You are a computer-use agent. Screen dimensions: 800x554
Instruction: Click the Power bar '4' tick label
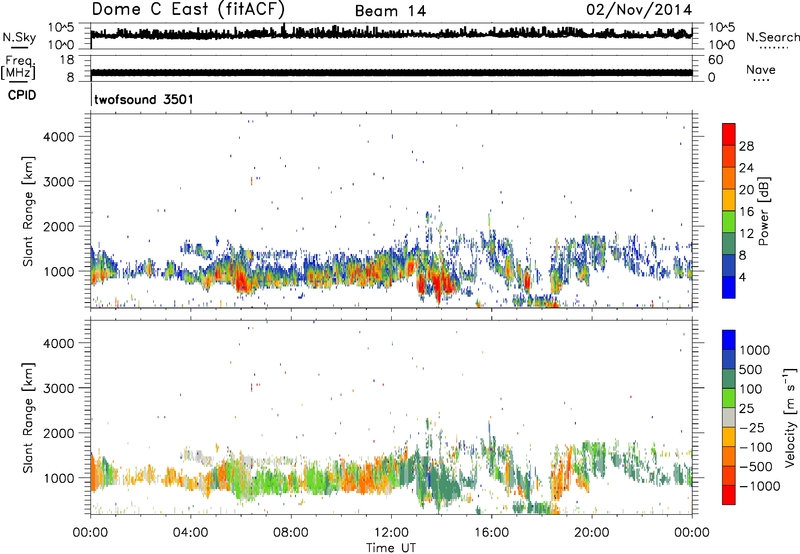(742, 278)
